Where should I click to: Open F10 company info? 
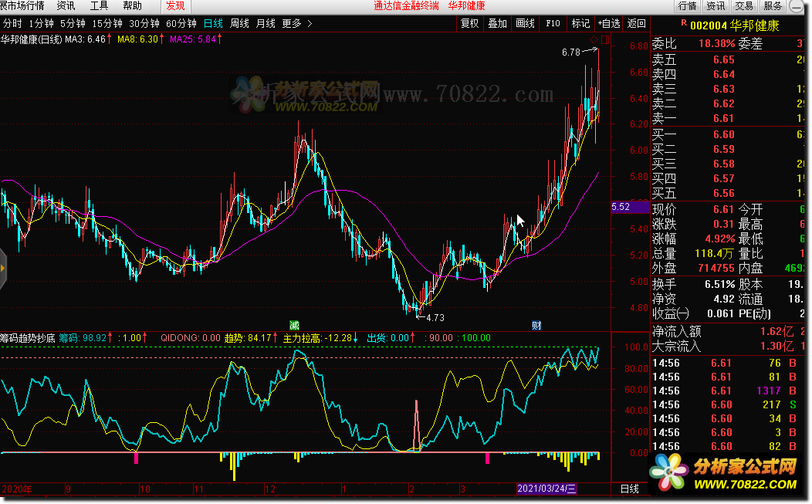click(553, 24)
